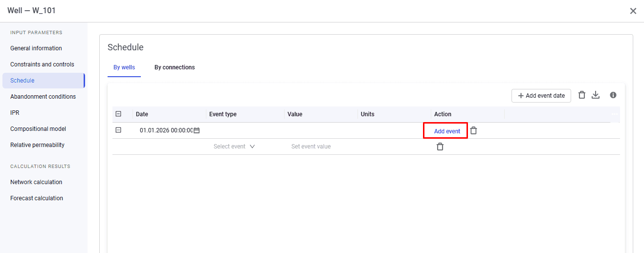View Forecast calculation results
The height and width of the screenshot is (253, 644).
(37, 198)
